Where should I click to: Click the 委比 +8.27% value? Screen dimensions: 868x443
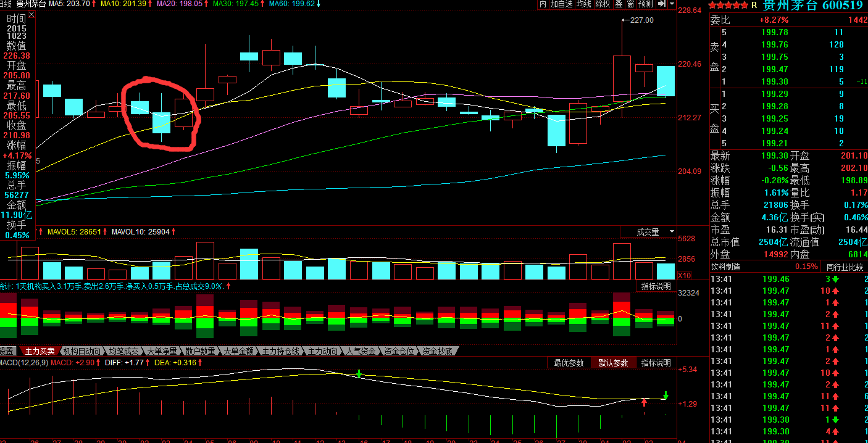(774, 20)
